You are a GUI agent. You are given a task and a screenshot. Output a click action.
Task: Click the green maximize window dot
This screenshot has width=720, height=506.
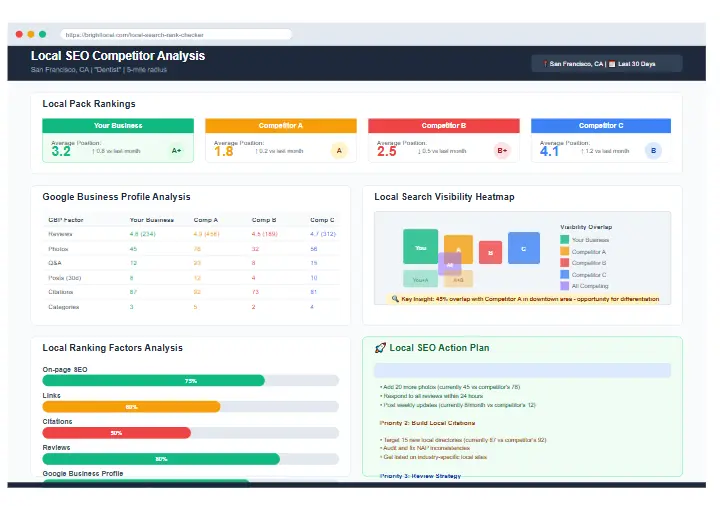(43, 34)
